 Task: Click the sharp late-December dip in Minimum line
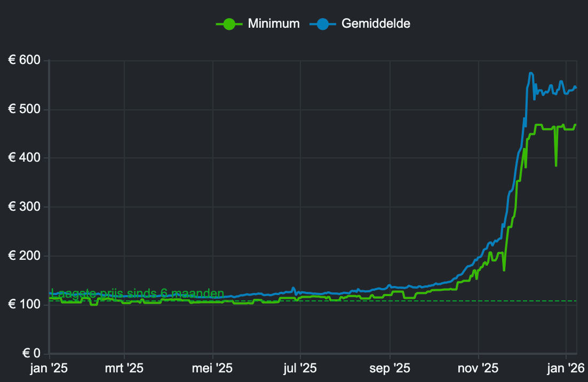pos(556,165)
